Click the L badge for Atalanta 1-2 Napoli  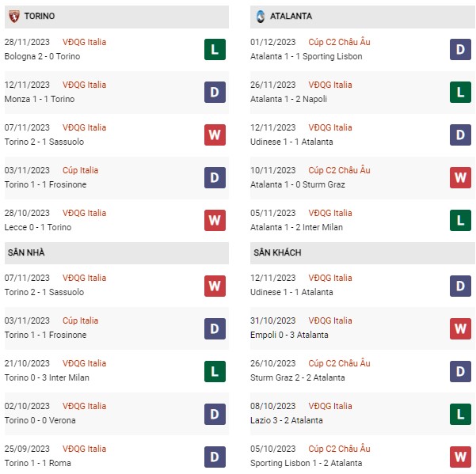(460, 93)
